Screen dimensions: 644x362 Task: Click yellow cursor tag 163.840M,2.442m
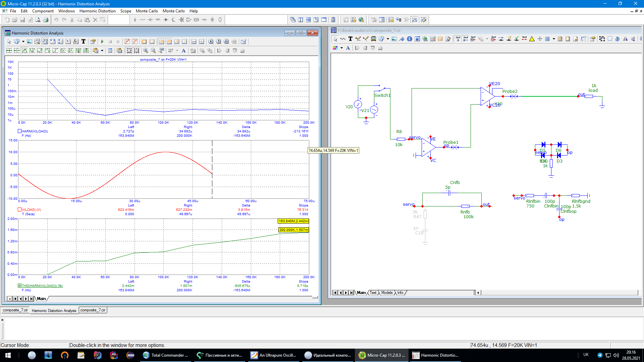tap(293, 221)
